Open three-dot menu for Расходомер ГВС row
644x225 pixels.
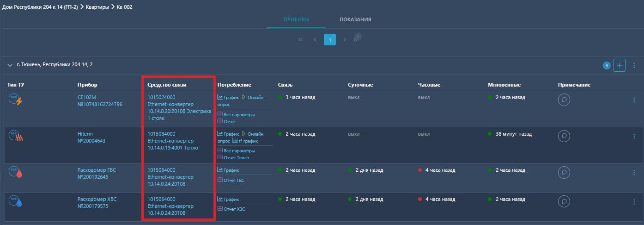click(x=634, y=172)
